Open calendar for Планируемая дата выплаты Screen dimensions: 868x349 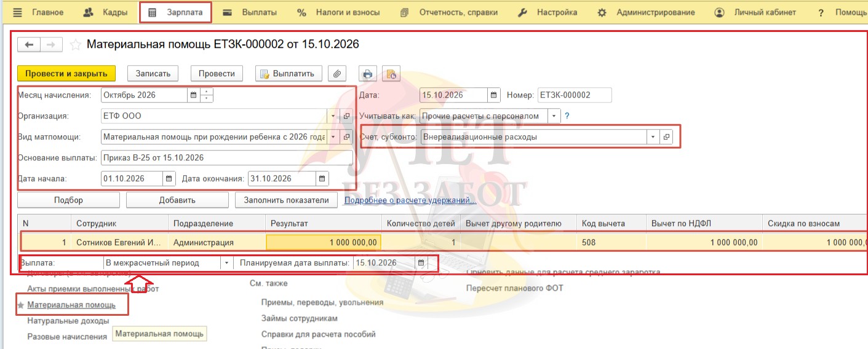pos(421,263)
